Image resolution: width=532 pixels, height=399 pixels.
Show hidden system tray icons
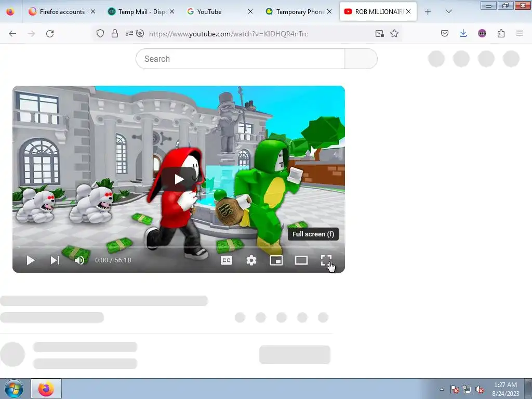(442, 389)
